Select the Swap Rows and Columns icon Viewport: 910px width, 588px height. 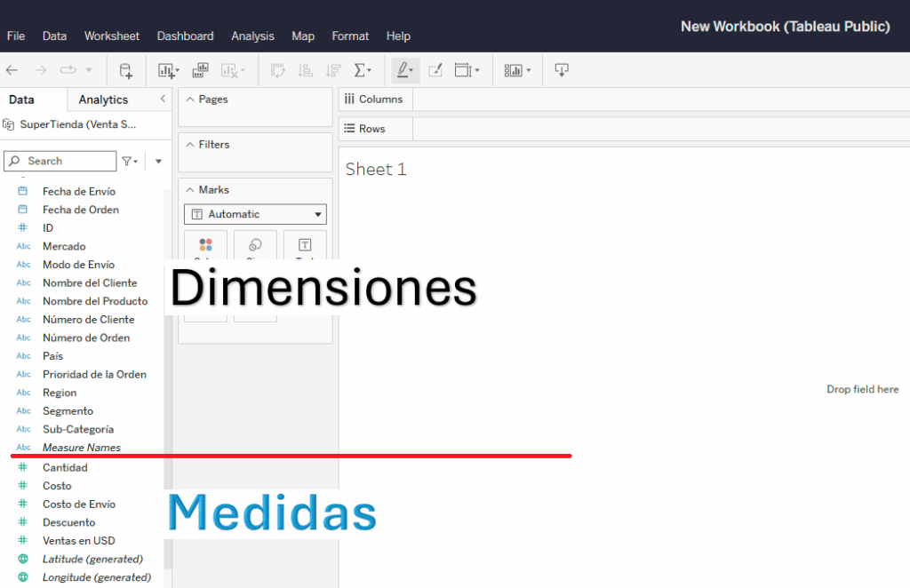pos(278,70)
